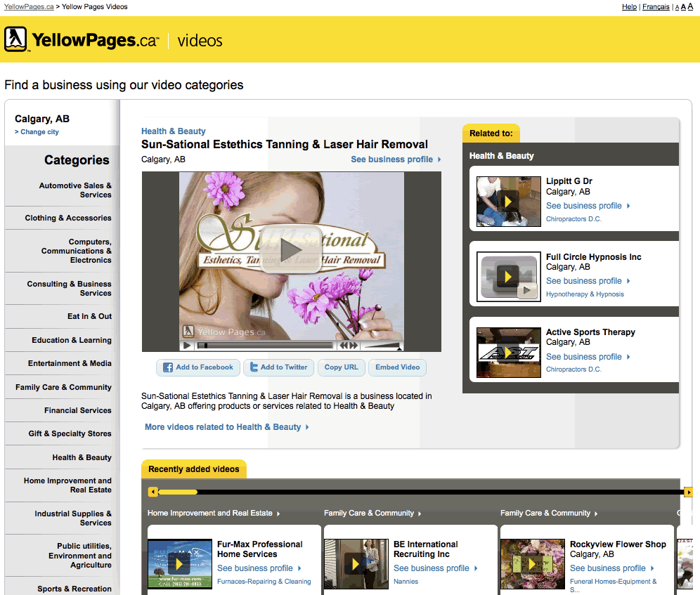
Task: Click Chiropractors D.C. under Active Sports Therapy
Action: (x=573, y=370)
